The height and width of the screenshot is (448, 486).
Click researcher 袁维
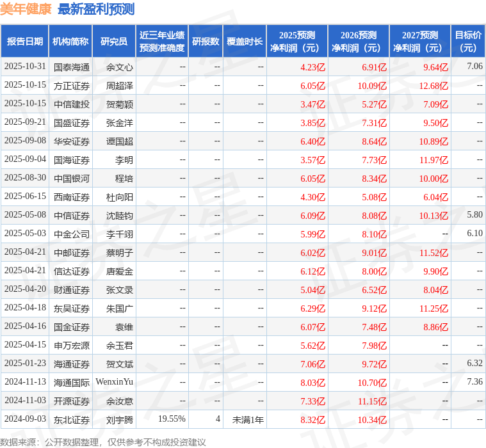click(124, 328)
